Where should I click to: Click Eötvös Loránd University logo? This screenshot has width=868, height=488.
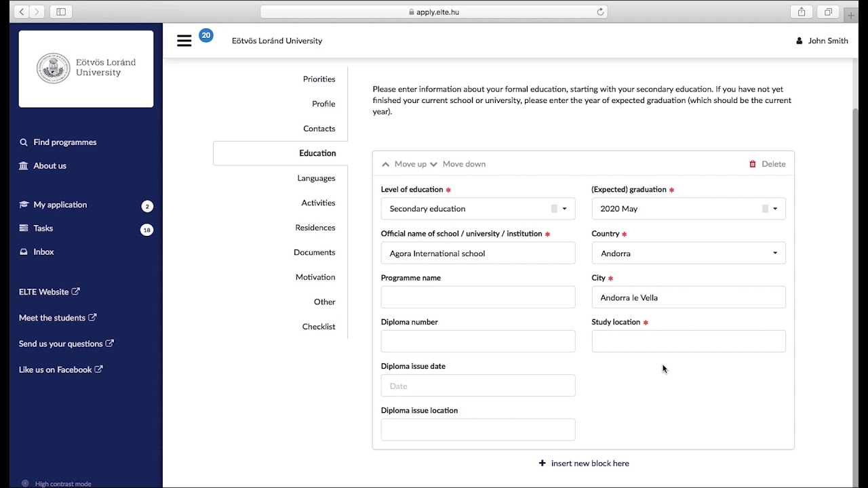coord(86,68)
